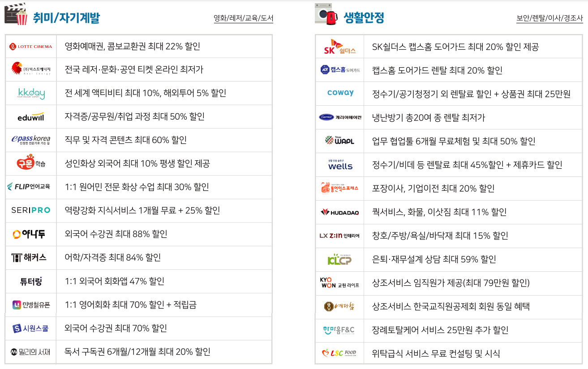Click the 시원스쿨 logo

pos(31,328)
